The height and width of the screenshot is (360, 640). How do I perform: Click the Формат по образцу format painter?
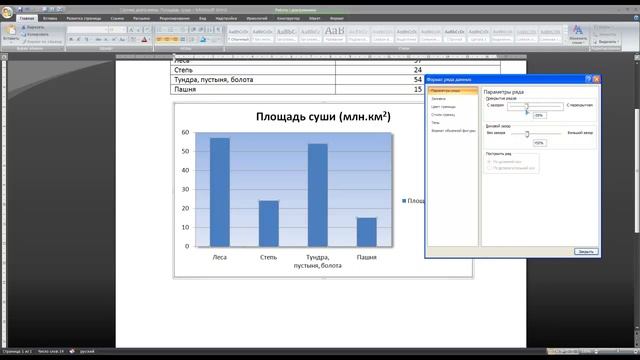(x=42, y=41)
